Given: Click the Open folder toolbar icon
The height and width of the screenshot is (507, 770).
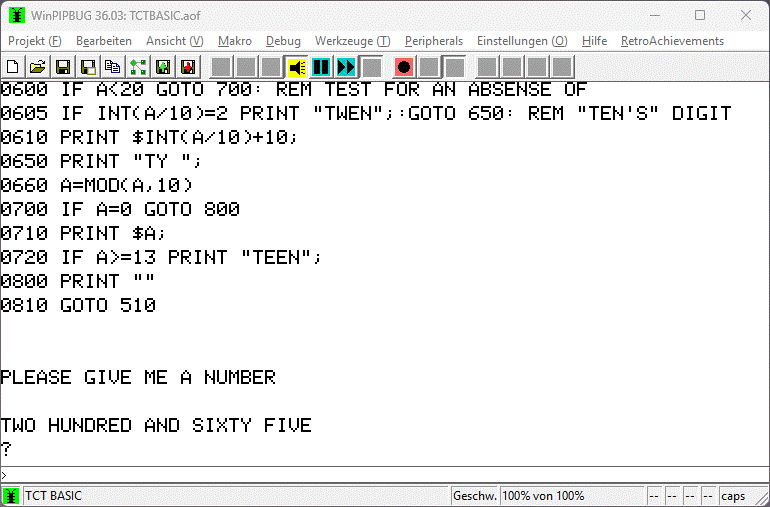Looking at the screenshot, I should click(x=38, y=67).
